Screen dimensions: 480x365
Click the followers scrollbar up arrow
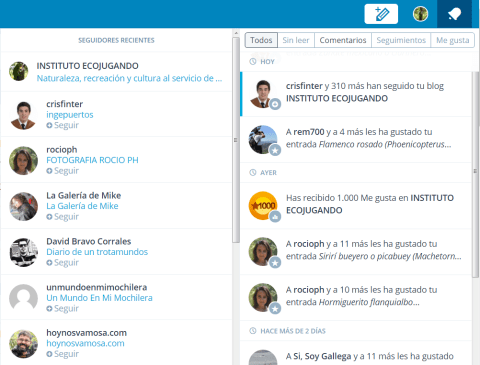point(236,33)
